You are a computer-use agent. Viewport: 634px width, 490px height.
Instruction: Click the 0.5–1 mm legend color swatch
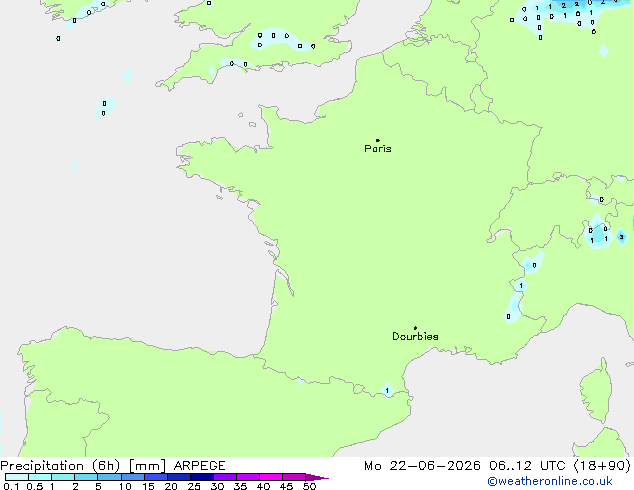40,477
